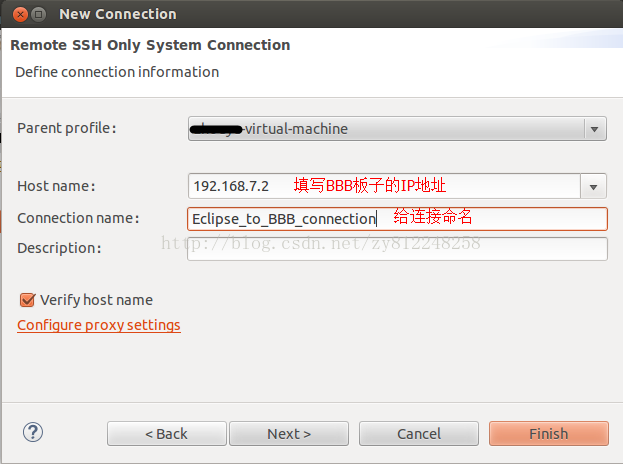Click the Cancel button

point(419,433)
